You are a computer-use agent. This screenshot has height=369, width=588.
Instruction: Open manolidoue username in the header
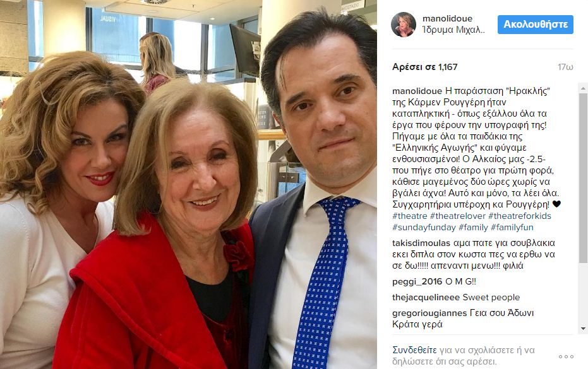pos(447,18)
